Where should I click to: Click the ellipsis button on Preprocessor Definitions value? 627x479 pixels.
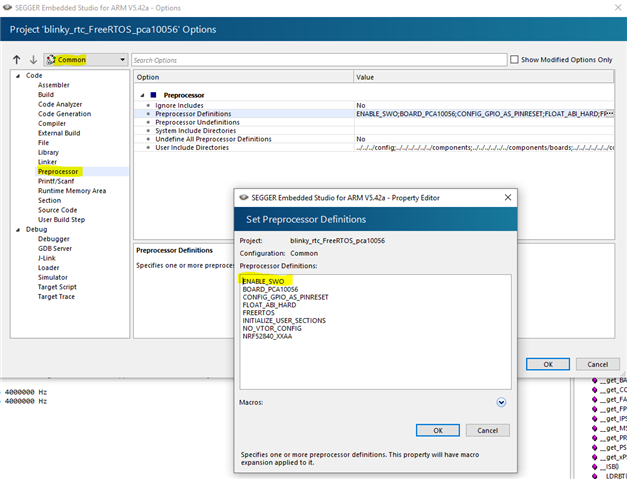click(x=610, y=114)
